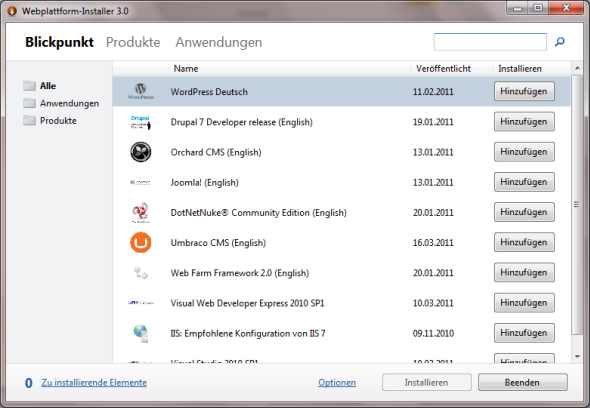Screen dimensions: 590x408
Task: Click the Beenden button
Action: tap(523, 382)
